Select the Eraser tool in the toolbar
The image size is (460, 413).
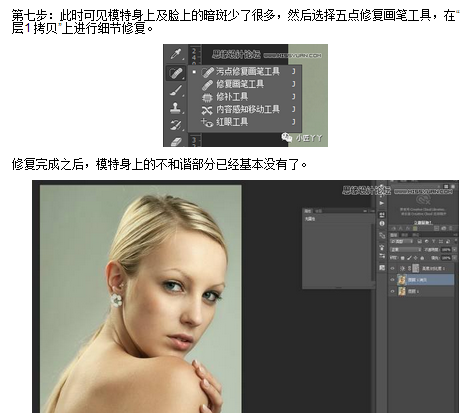tap(176, 142)
